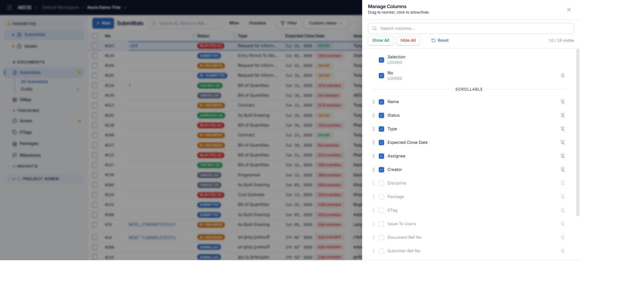Viewport: 644px width, 289px height.
Task: Pin the Creator column
Action: [562, 170]
